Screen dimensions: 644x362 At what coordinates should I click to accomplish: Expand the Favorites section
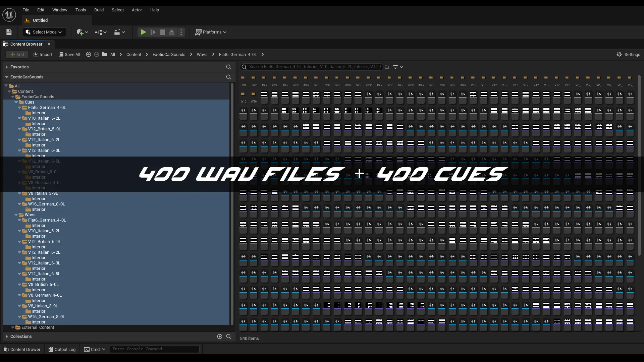point(7,67)
